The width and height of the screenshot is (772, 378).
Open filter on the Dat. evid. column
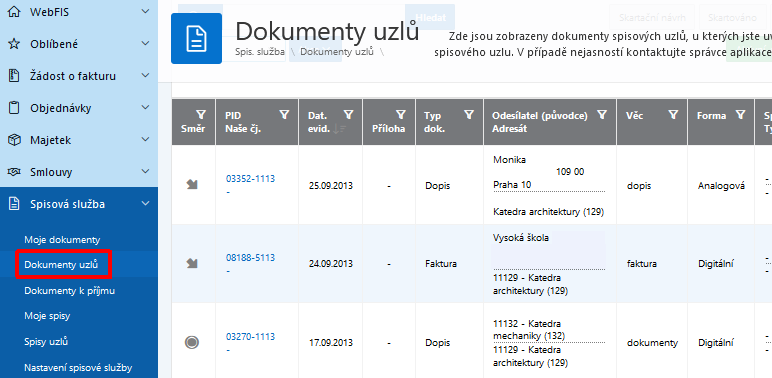[x=349, y=115]
